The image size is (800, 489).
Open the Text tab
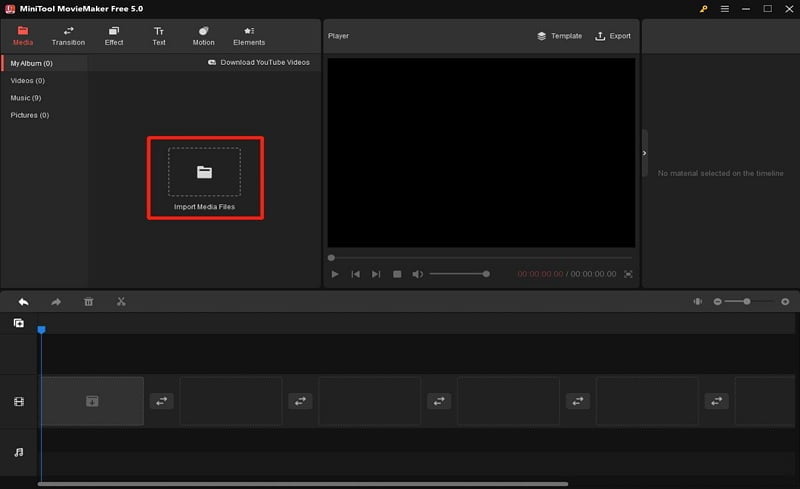point(159,36)
